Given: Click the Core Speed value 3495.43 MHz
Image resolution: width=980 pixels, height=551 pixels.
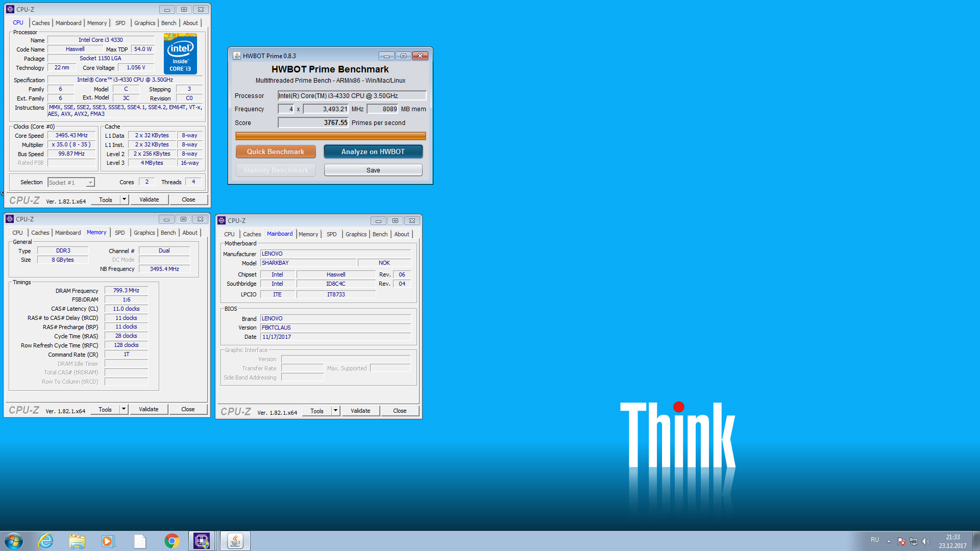Looking at the screenshot, I should 71,135.
